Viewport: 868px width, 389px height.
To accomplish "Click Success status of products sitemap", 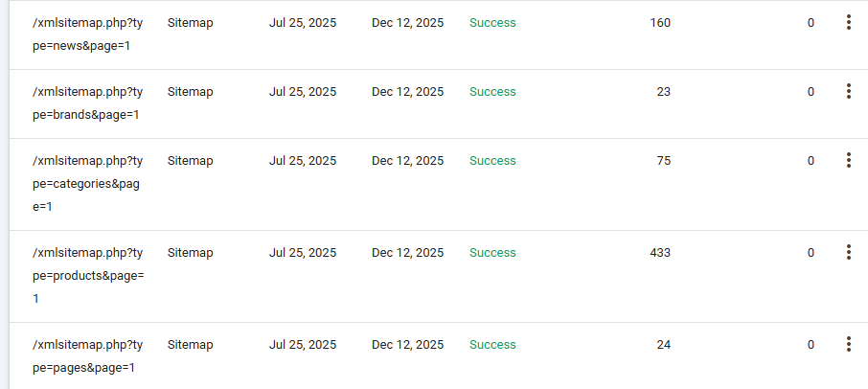I will [x=492, y=253].
